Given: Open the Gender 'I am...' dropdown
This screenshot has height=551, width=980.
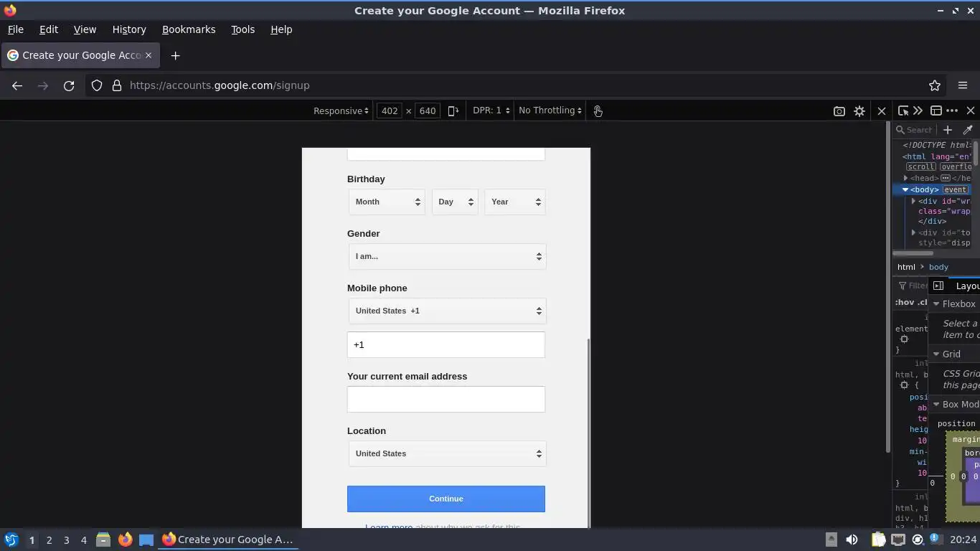Looking at the screenshot, I should tap(447, 256).
